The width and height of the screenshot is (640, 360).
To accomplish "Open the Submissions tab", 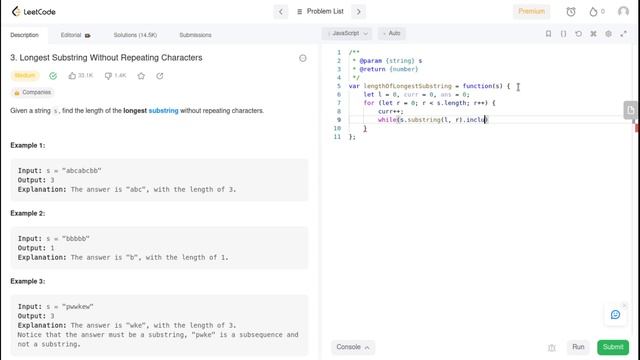I will click(x=196, y=35).
